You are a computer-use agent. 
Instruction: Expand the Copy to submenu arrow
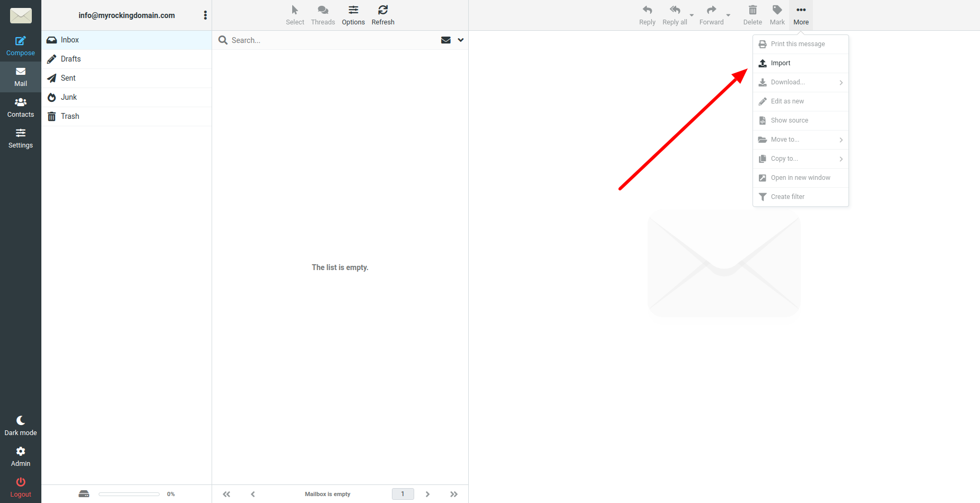pos(841,159)
